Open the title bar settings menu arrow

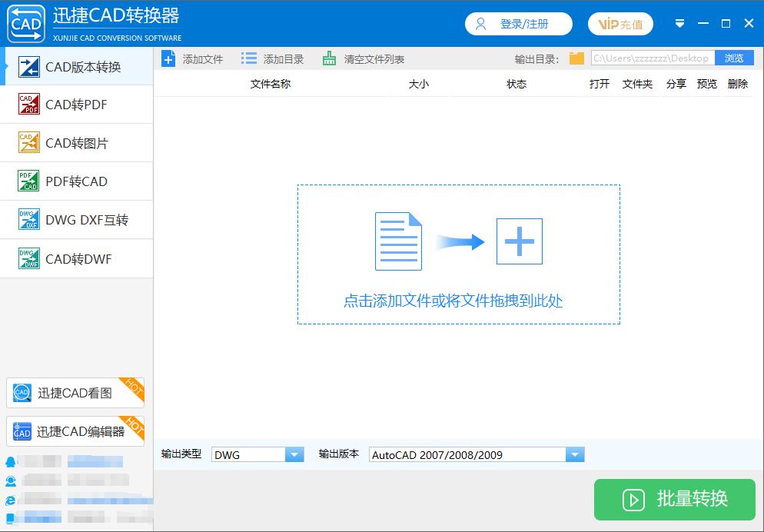click(679, 24)
